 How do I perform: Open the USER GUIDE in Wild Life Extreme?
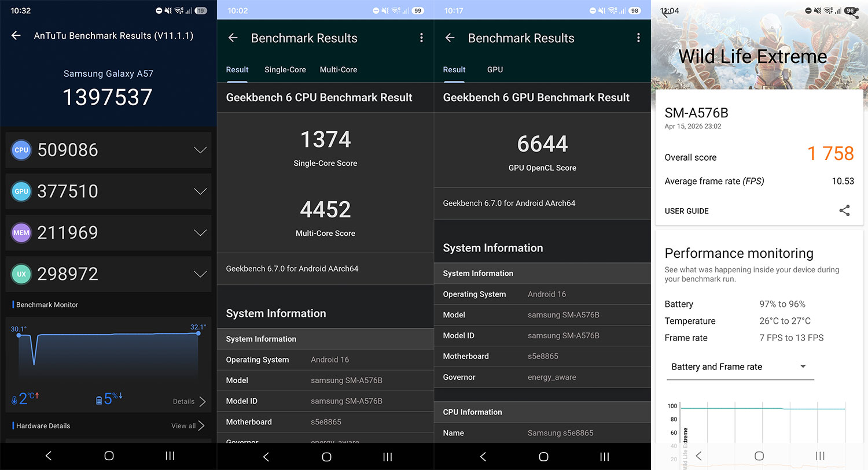pyautogui.click(x=686, y=211)
